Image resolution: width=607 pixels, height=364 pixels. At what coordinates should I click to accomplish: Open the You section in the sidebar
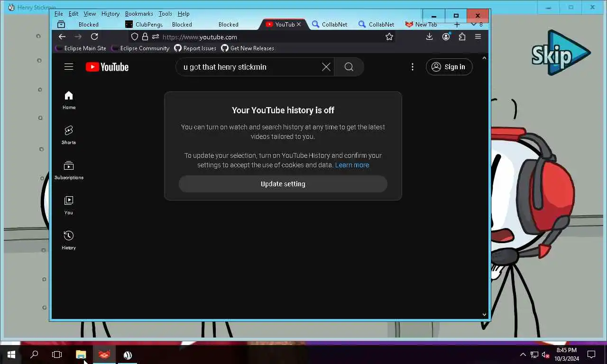pyautogui.click(x=69, y=206)
